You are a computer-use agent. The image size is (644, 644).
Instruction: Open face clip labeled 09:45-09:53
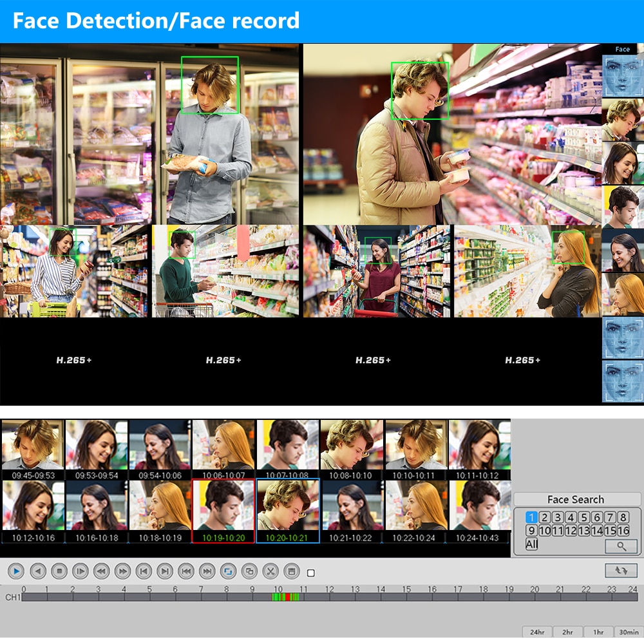pos(33,450)
